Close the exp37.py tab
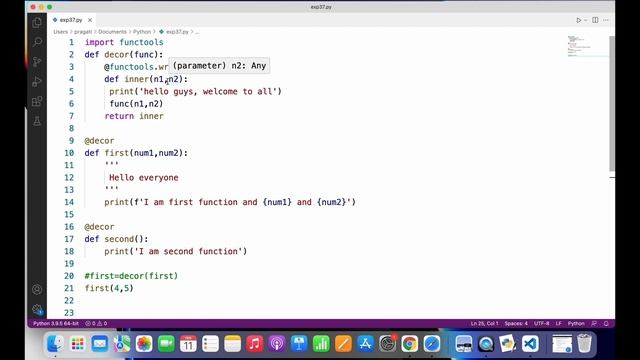 [90, 20]
